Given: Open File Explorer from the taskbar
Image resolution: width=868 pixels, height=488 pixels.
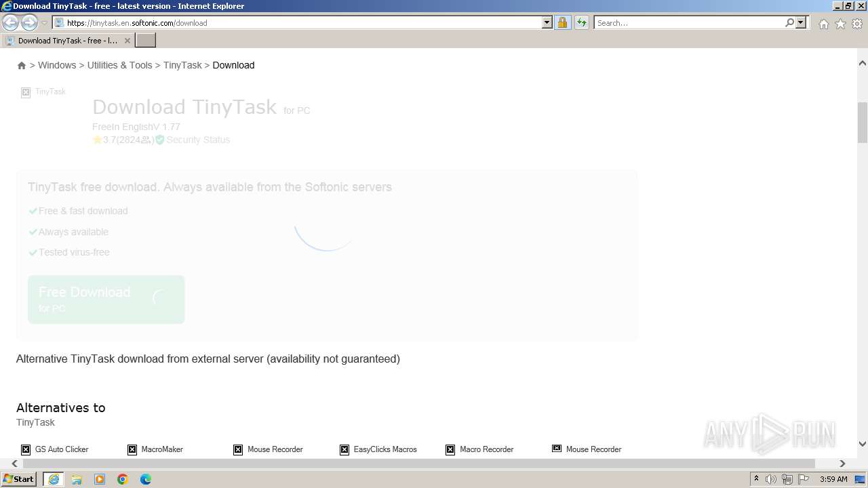Looking at the screenshot, I should point(77,479).
